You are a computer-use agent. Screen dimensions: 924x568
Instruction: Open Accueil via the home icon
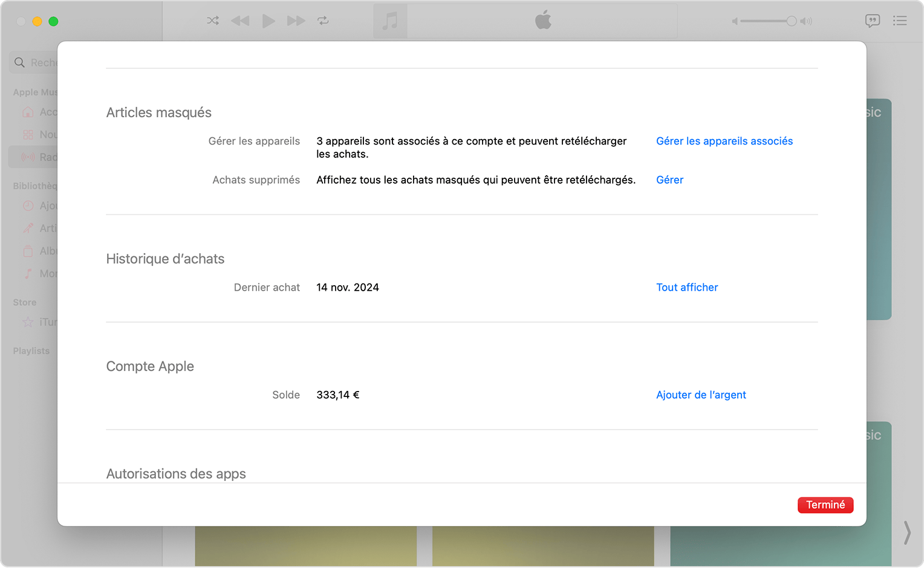point(28,112)
